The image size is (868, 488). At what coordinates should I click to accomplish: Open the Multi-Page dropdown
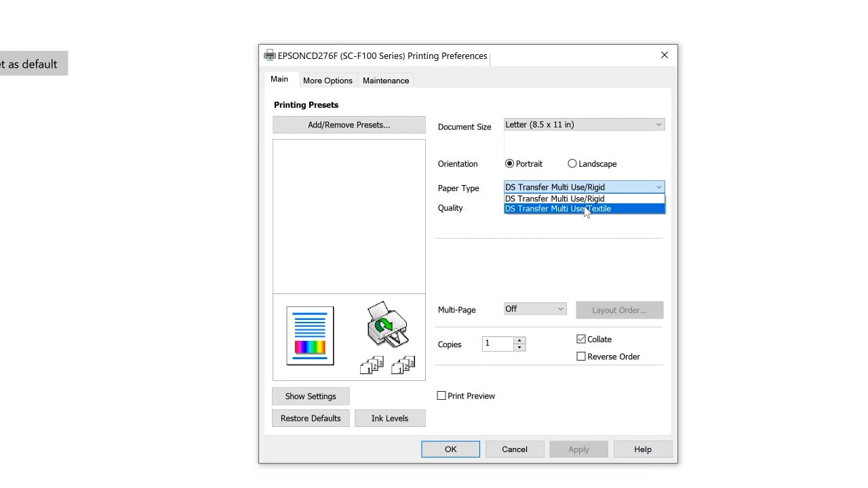[535, 308]
